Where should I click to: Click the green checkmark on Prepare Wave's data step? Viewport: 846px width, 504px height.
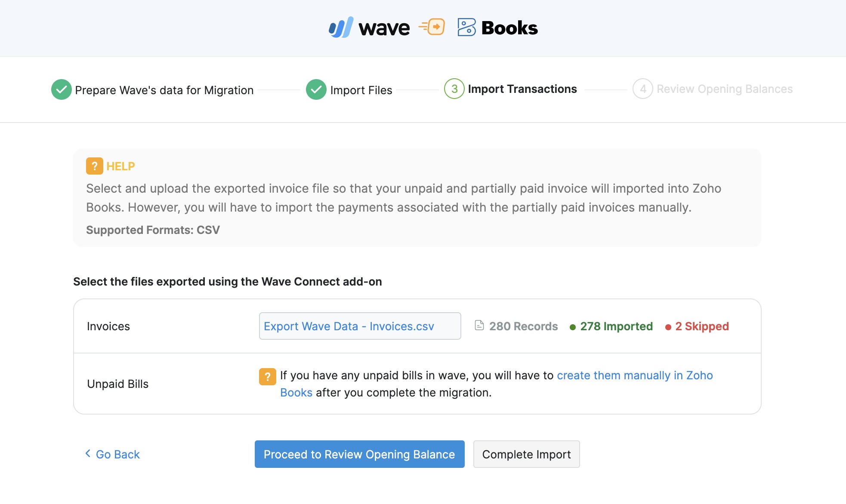tap(61, 89)
